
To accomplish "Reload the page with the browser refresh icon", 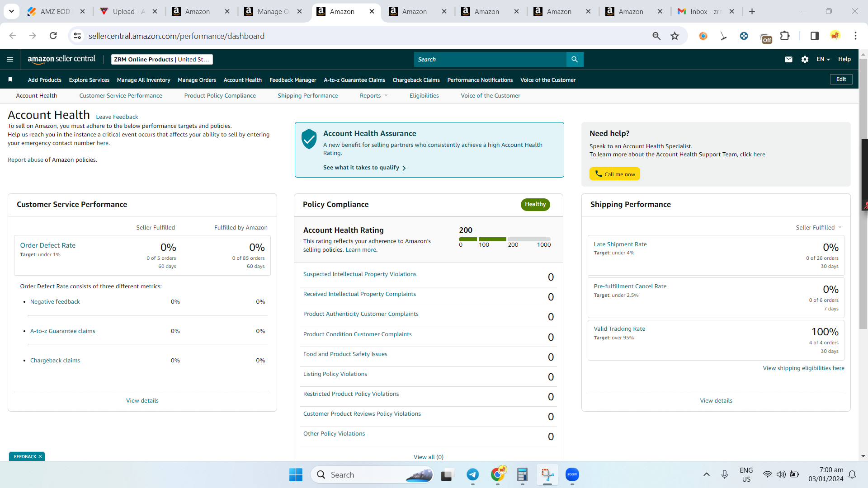I will click(x=53, y=36).
